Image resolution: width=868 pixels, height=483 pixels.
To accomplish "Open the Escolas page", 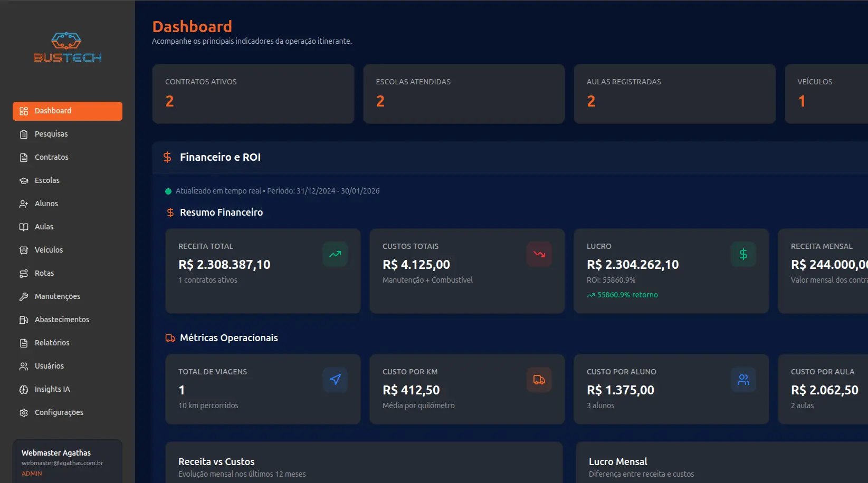I will [x=47, y=180].
